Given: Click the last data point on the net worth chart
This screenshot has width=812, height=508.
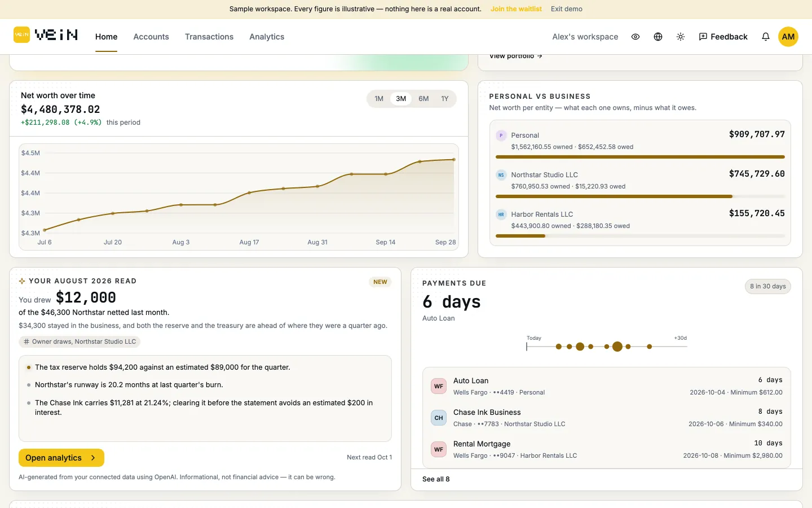Looking at the screenshot, I should tap(454, 160).
